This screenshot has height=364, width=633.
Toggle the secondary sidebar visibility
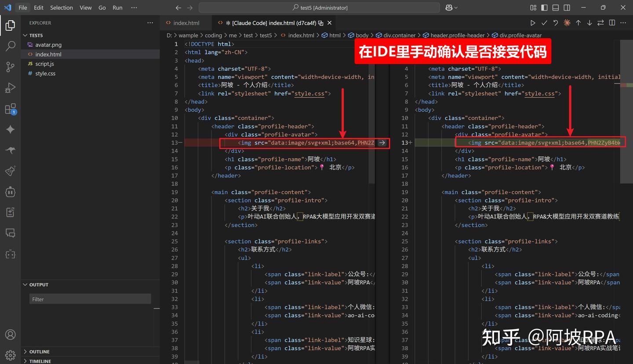coord(566,7)
